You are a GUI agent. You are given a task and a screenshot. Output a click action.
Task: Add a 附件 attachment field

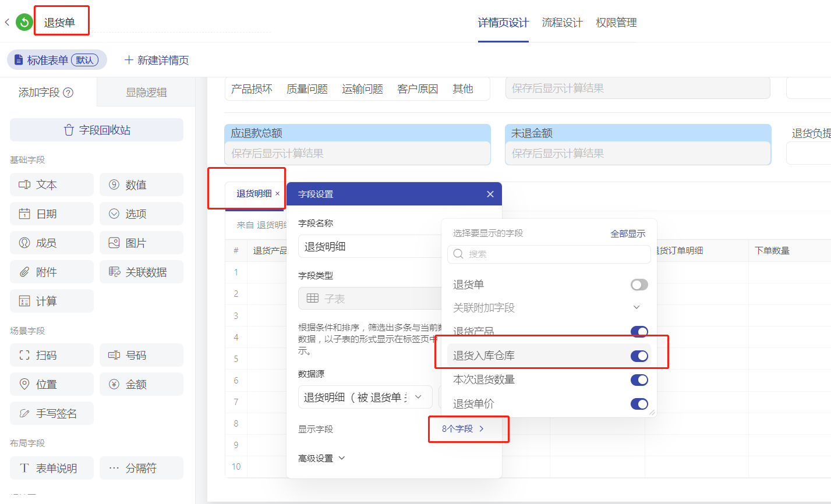pyautogui.click(x=52, y=272)
